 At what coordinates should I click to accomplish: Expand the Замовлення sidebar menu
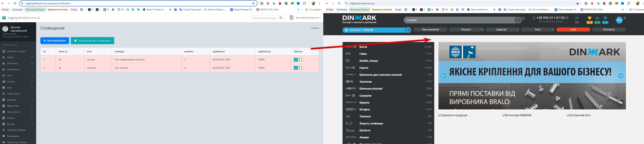click(18, 69)
